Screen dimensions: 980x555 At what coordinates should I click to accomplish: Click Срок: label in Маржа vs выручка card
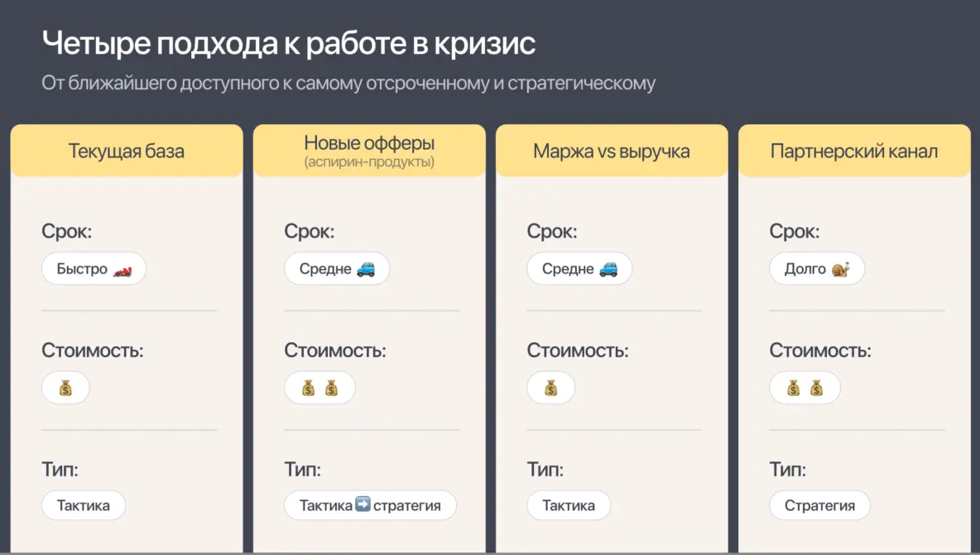click(x=552, y=231)
